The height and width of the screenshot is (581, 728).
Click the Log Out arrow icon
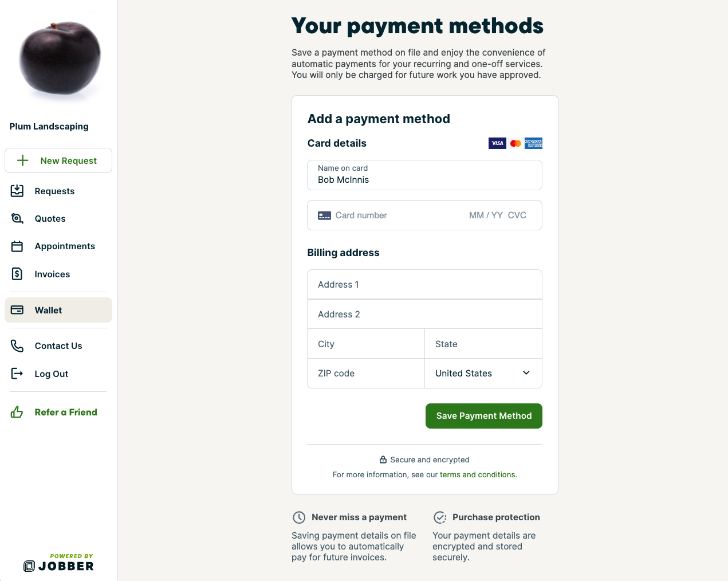tap(17, 374)
